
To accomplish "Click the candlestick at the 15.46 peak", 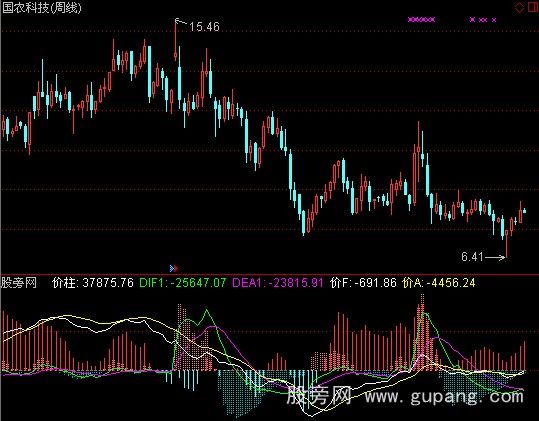I will point(176,41).
